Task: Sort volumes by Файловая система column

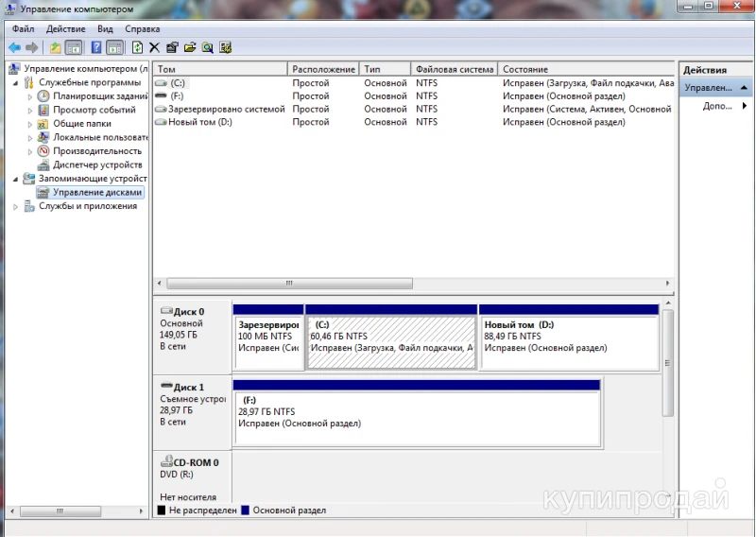Action: [x=454, y=69]
